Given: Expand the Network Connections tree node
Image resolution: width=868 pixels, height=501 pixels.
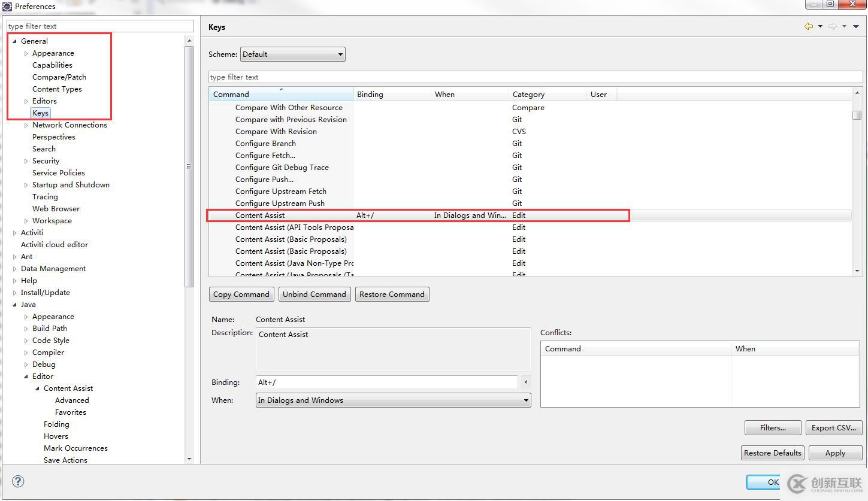Looking at the screenshot, I should coord(26,125).
